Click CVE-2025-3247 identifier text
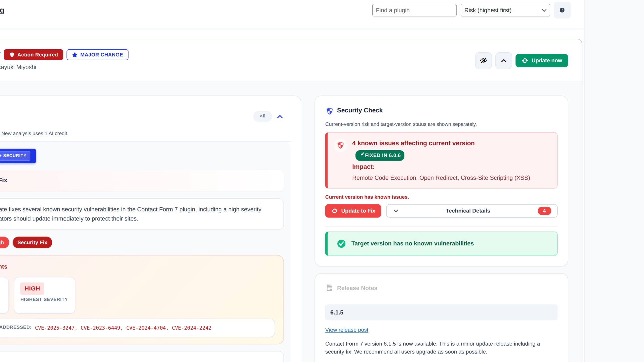The height and width of the screenshot is (362, 644). coord(55,328)
